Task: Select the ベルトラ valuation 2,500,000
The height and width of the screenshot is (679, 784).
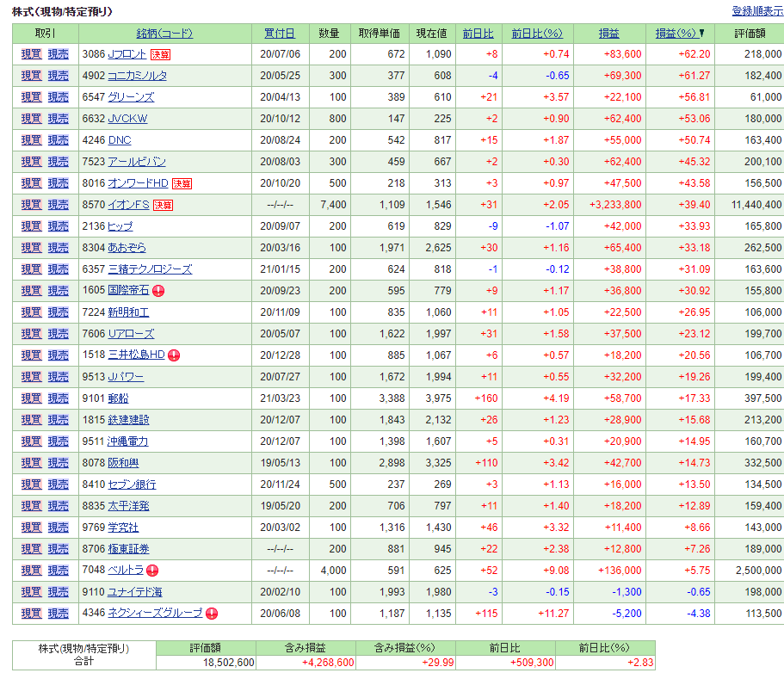Action: pyautogui.click(x=758, y=570)
